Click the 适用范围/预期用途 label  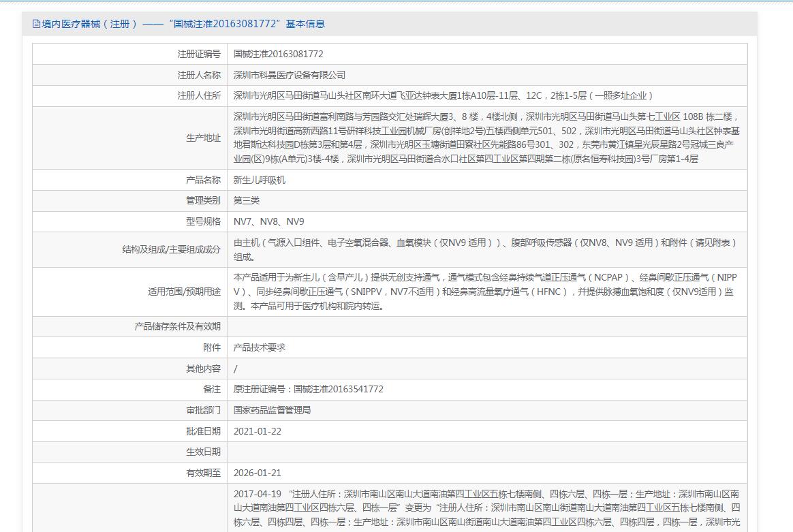(x=184, y=292)
